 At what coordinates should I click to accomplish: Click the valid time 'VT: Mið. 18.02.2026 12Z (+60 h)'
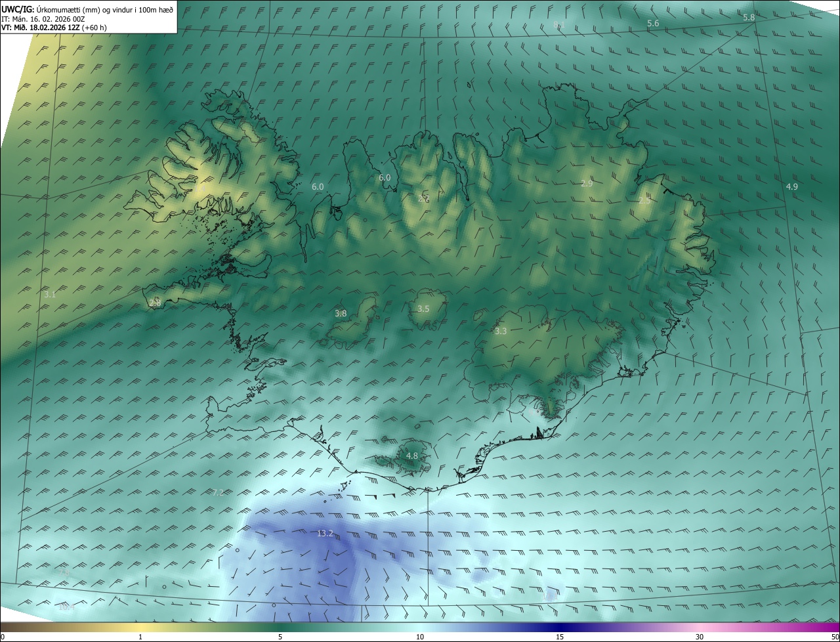[54, 28]
